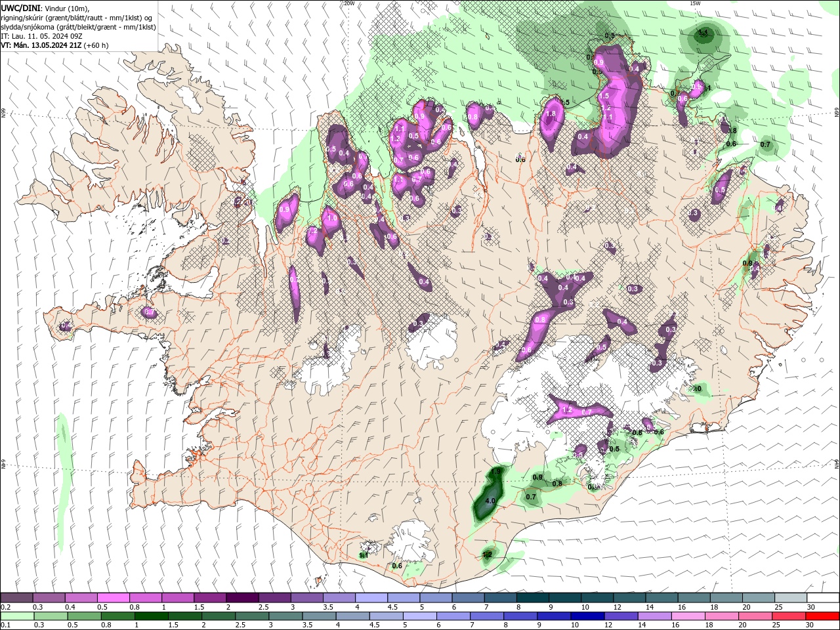Pick the dark teal upper swatch labeled 8

[x=532, y=598]
